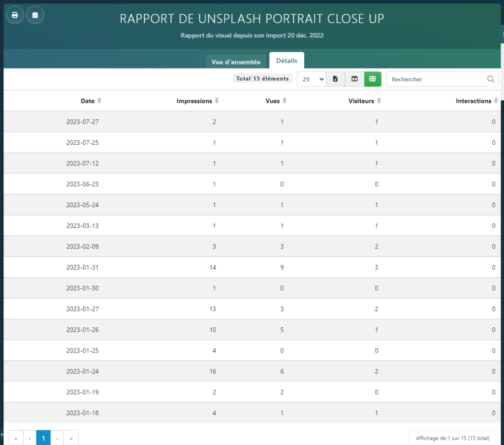The height and width of the screenshot is (445, 504).
Task: Open the calendar date picker icon
Action: [35, 15]
